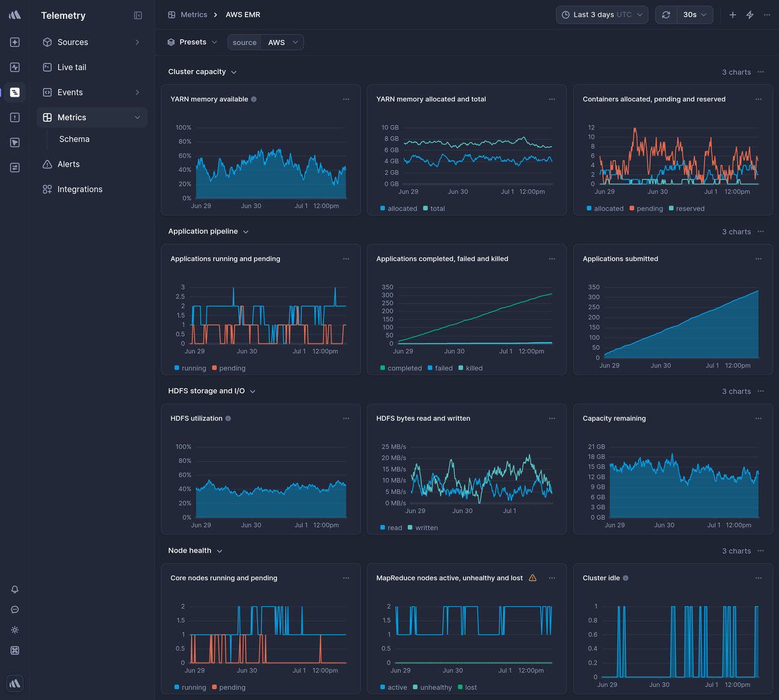
Task: Toggle the allocated series in YARN memory legend
Action: click(398, 209)
